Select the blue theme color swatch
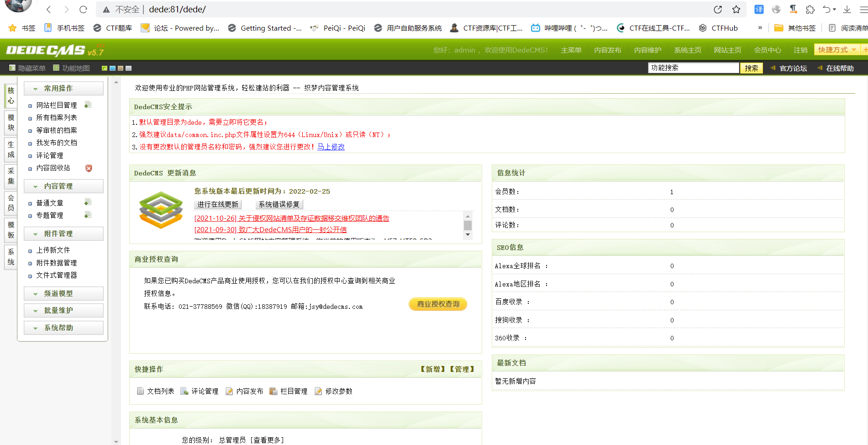This screenshot has width=868, height=445. tap(112, 68)
